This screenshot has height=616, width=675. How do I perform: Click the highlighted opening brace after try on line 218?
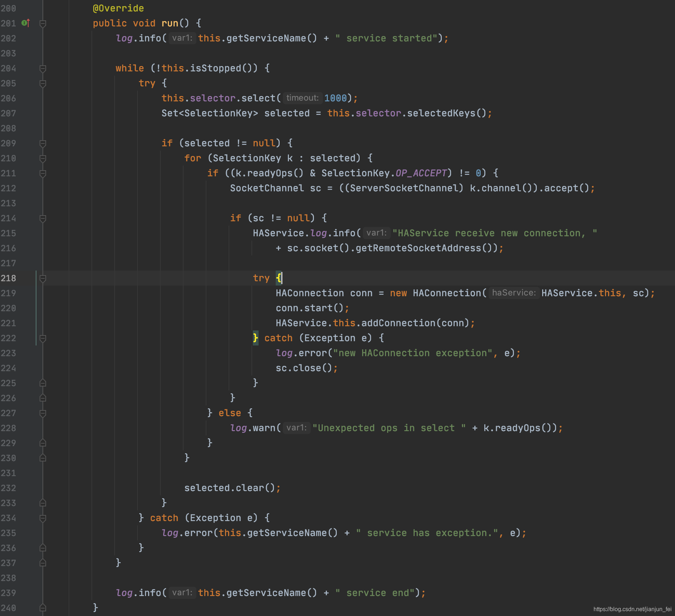(x=279, y=278)
